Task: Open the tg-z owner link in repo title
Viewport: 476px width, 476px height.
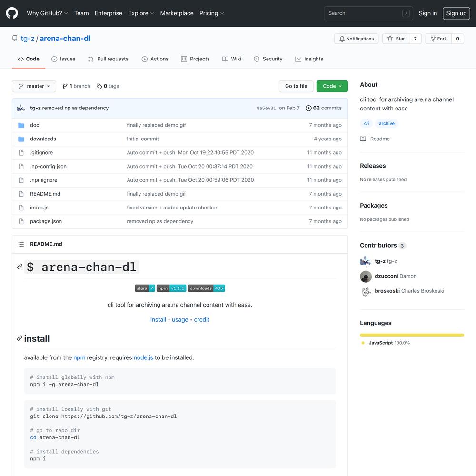Action: coord(28,39)
